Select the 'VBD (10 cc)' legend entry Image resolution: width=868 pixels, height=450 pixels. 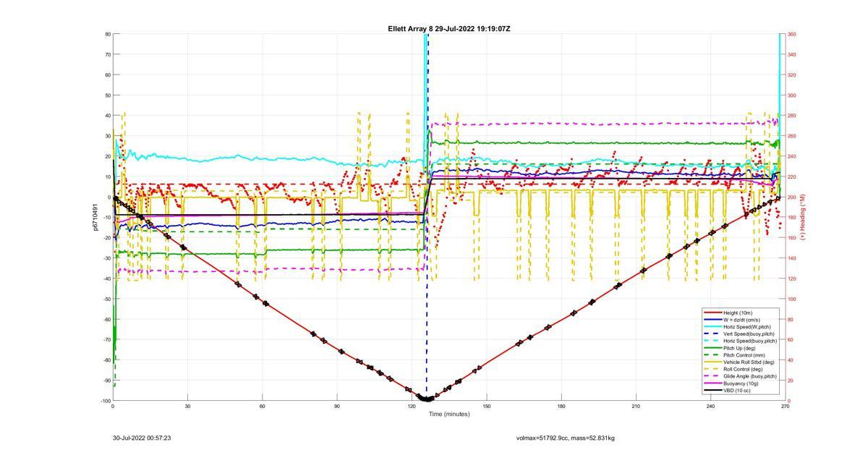pos(738,390)
